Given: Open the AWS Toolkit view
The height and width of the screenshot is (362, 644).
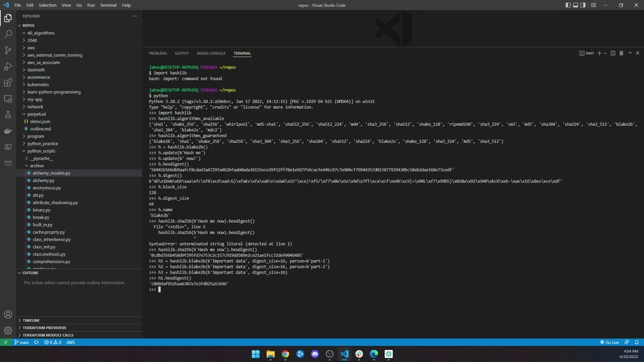Looking at the screenshot, I should [x=8, y=162].
